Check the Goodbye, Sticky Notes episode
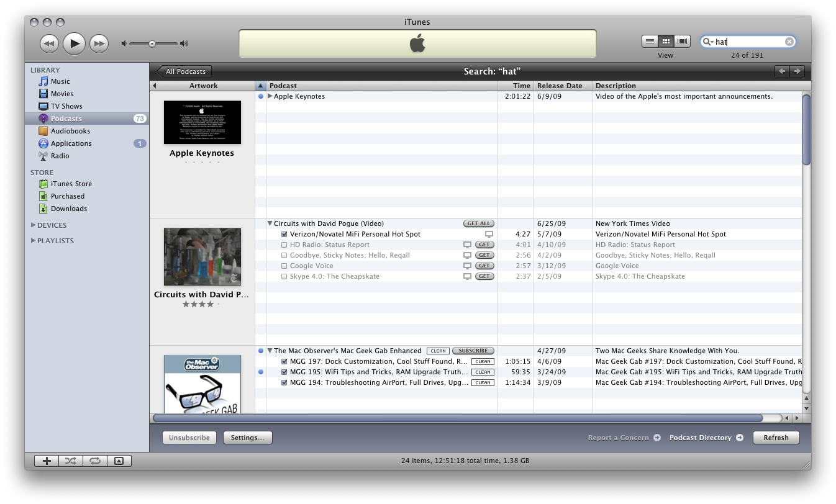The width and height of the screenshot is (836, 504). [284, 255]
